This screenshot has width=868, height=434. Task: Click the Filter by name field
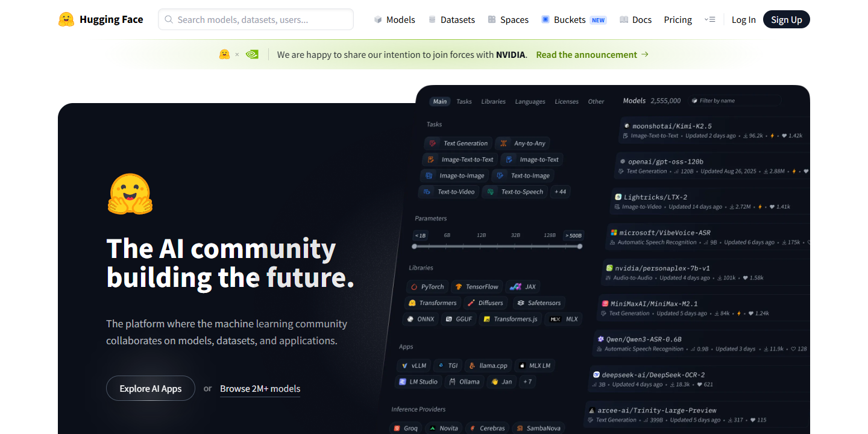(735, 101)
